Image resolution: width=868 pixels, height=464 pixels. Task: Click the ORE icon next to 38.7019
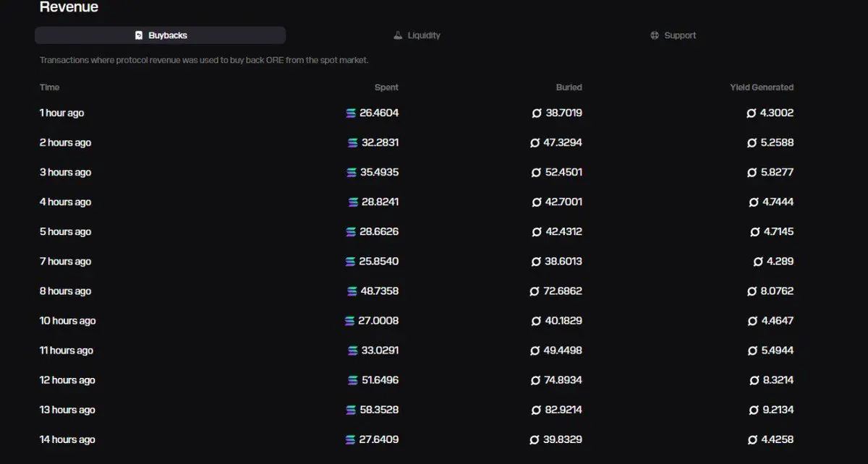(537, 113)
